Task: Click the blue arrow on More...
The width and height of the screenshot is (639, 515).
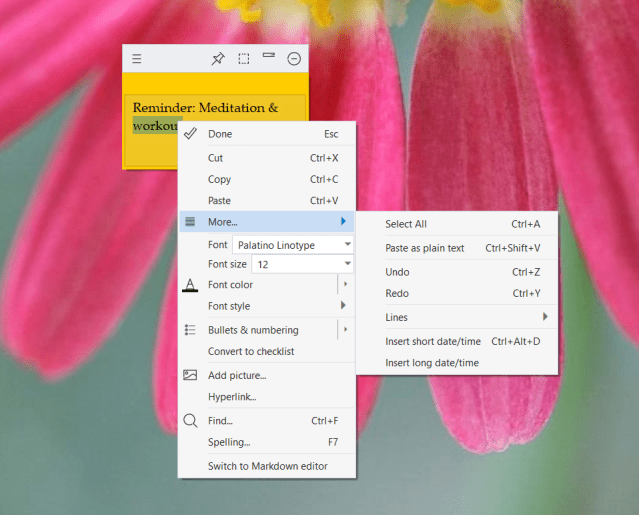Action: 343,221
